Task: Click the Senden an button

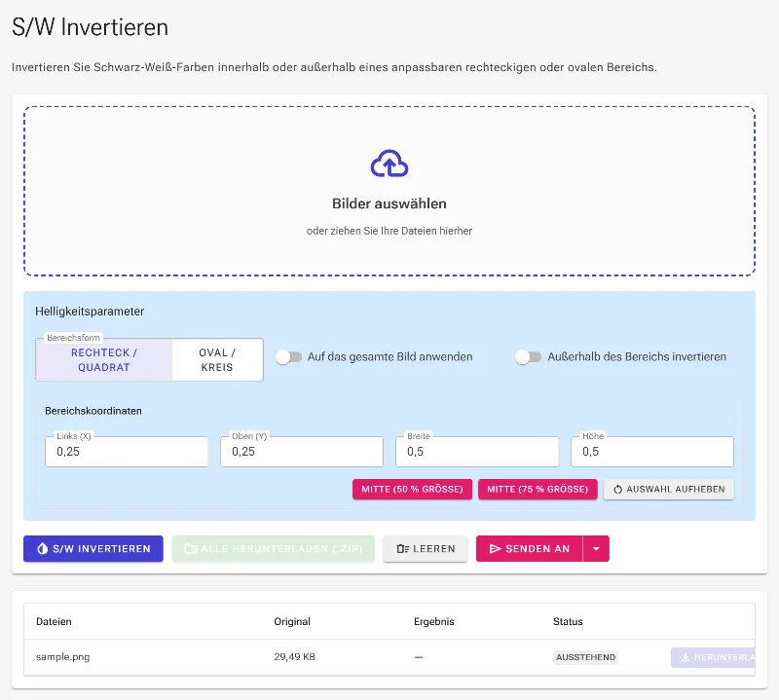Action: click(529, 548)
